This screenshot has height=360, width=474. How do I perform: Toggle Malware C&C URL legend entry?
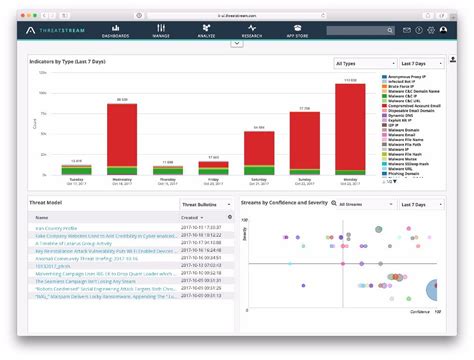(401, 101)
